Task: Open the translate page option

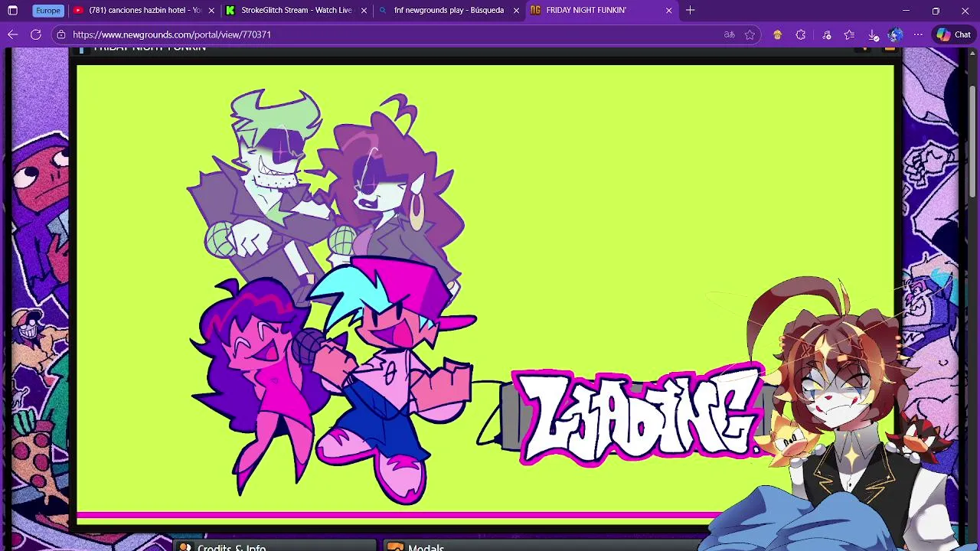Action: [x=730, y=34]
